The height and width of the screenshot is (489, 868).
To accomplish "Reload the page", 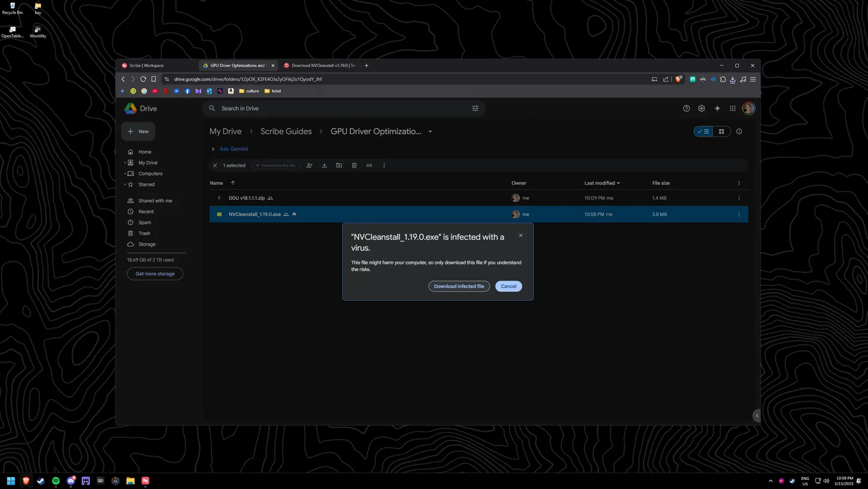I will coord(143,79).
